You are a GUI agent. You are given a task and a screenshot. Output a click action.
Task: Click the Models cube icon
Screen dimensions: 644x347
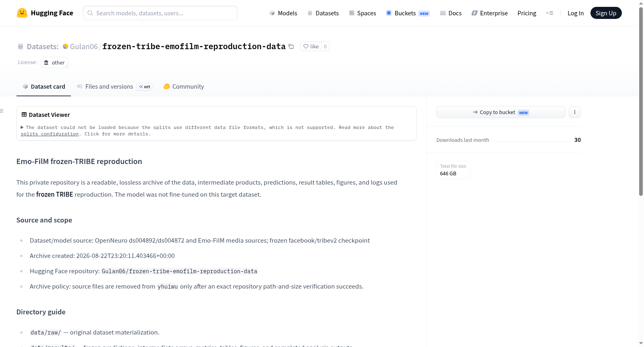[272, 13]
